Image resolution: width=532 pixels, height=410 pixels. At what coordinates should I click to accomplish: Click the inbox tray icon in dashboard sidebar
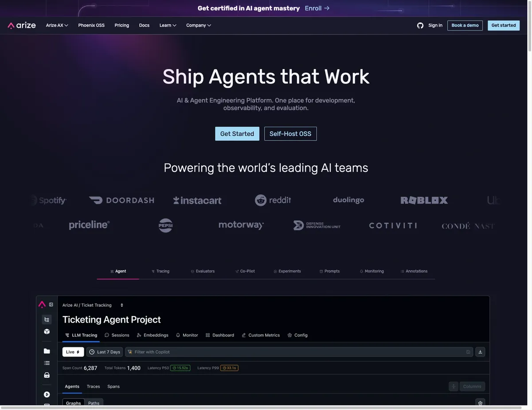(x=47, y=375)
